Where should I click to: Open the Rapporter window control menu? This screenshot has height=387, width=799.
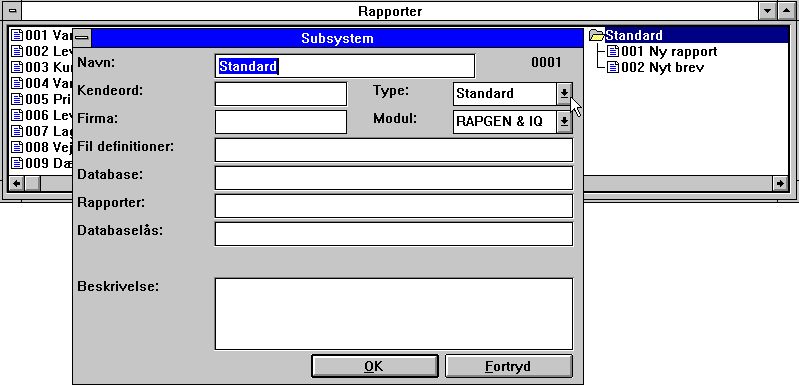tap(12, 10)
